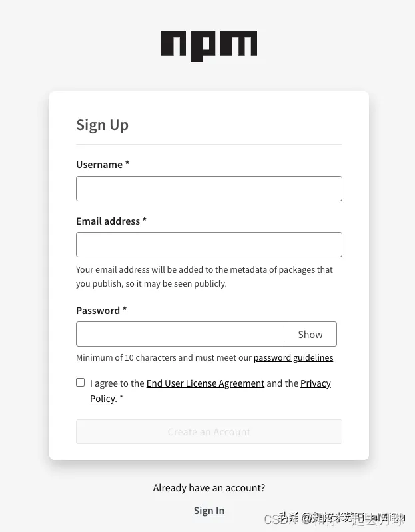Open the password guidelines link
The height and width of the screenshot is (532, 415).
(293, 357)
